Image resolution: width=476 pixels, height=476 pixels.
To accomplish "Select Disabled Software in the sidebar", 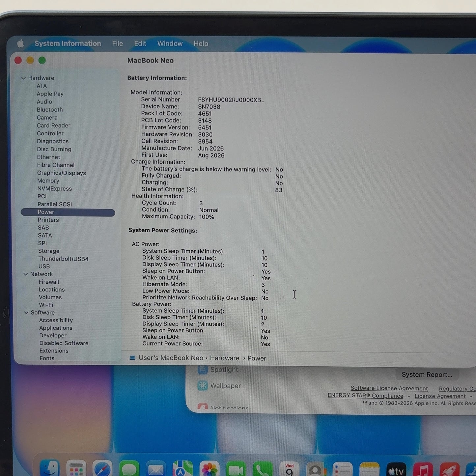I will [64, 343].
